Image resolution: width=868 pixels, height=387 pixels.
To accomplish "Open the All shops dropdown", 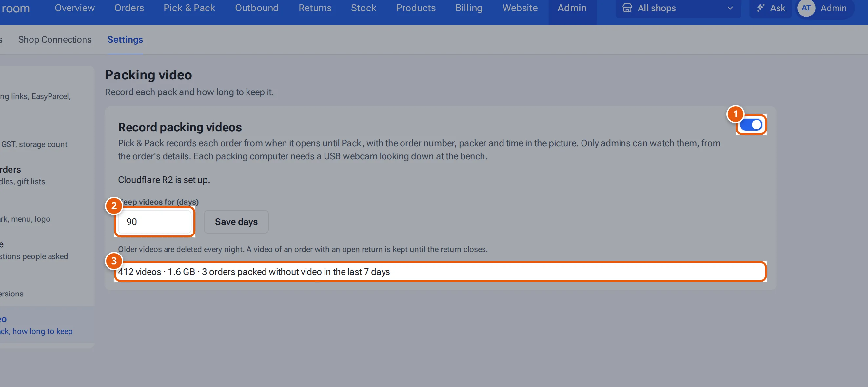I will [678, 8].
